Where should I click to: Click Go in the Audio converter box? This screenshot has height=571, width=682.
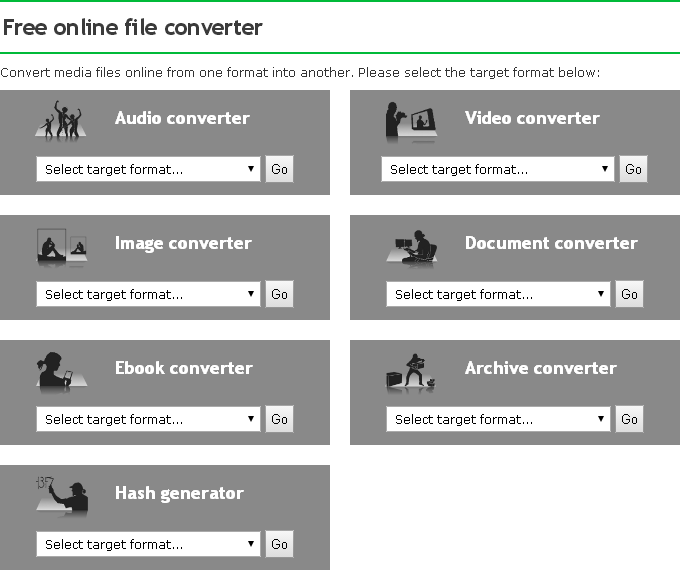click(x=279, y=169)
